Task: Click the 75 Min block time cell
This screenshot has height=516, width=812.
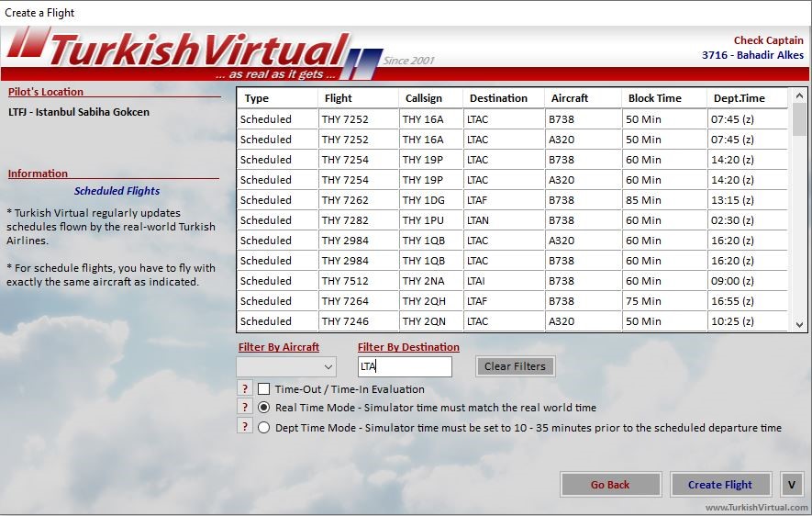Action: [664, 301]
